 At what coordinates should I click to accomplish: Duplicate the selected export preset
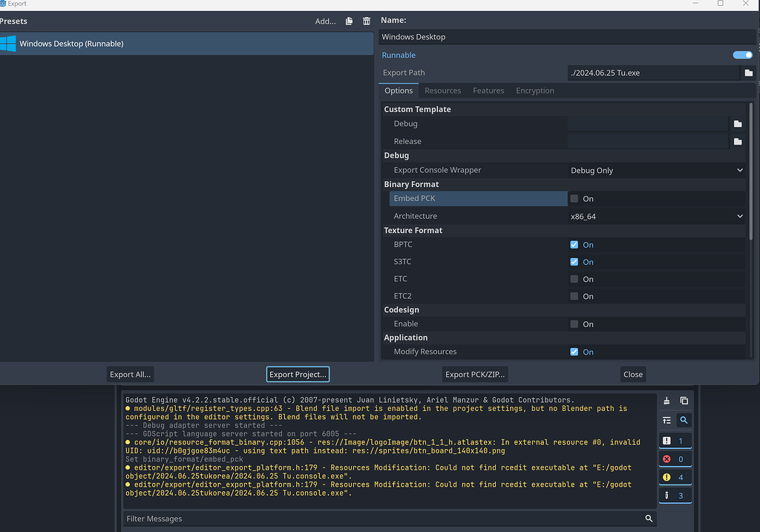click(x=349, y=21)
